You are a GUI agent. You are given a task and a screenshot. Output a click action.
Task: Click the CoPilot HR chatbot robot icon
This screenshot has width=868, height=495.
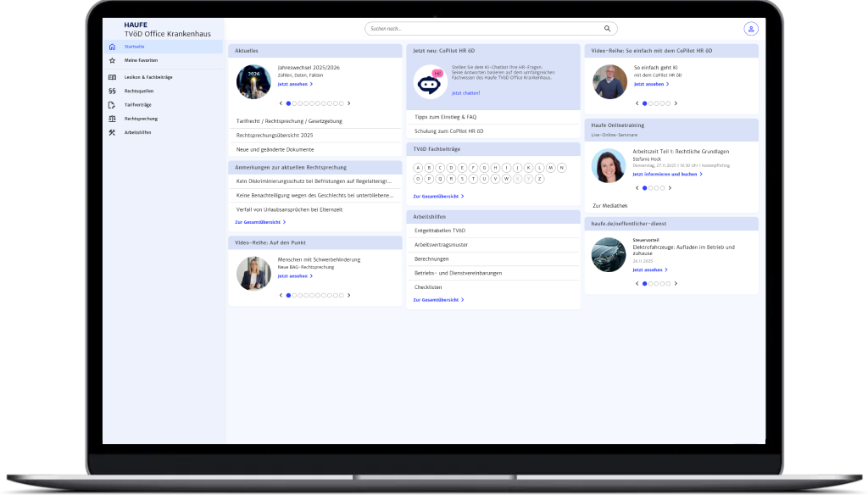coord(430,82)
